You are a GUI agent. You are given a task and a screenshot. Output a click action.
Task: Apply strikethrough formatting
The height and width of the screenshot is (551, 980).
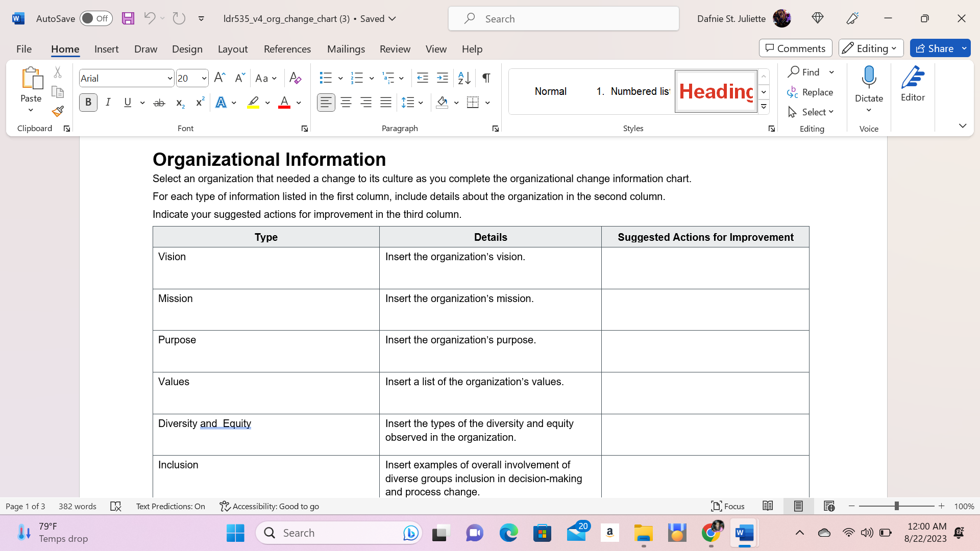click(159, 103)
